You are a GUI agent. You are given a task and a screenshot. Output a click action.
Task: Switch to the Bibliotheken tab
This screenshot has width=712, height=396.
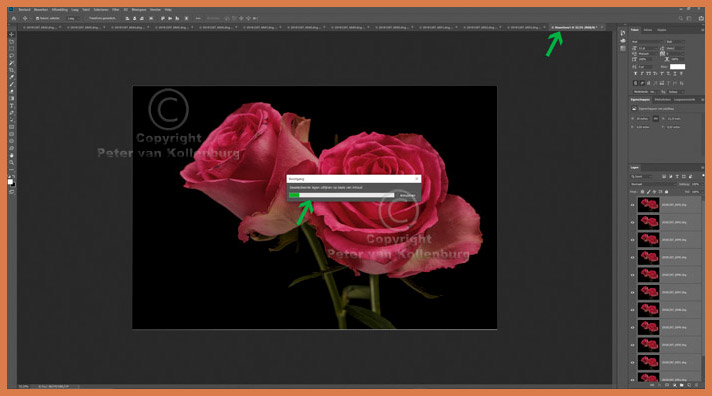[663, 100]
